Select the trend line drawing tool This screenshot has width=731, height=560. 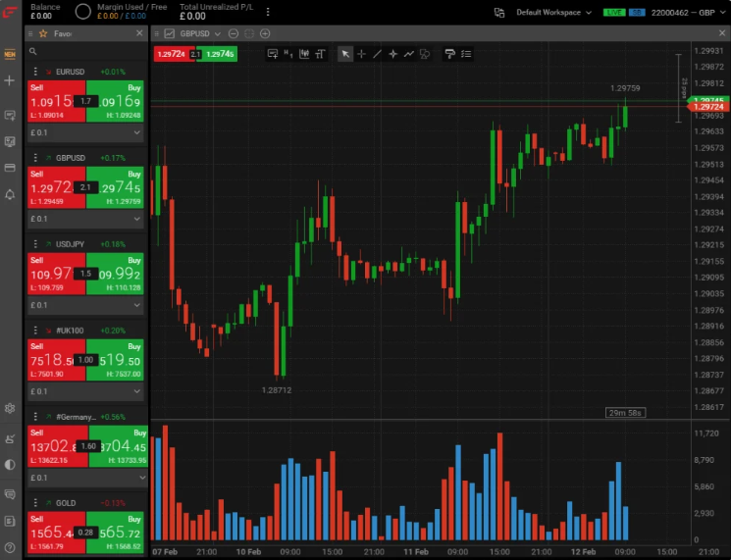point(377,54)
